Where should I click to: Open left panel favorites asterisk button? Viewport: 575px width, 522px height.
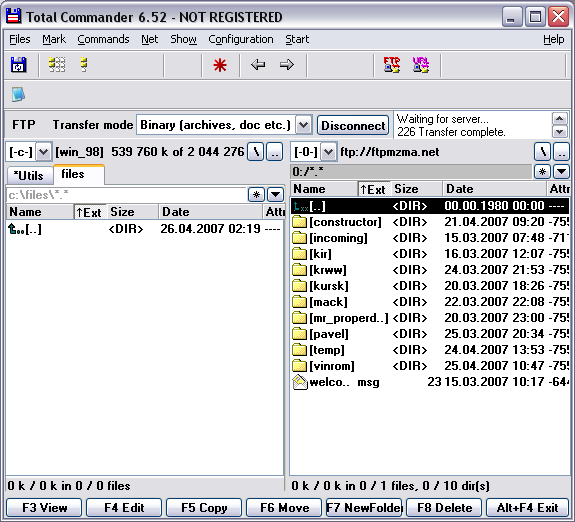point(257,195)
